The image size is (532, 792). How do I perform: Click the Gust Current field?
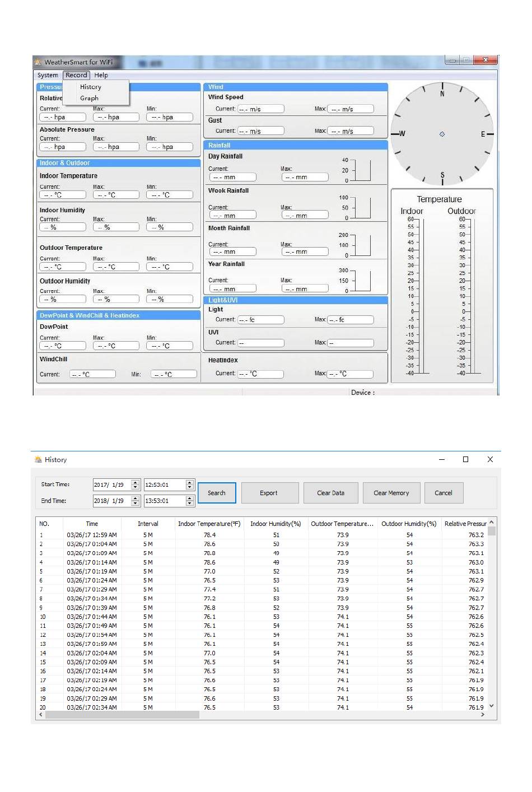261,131
